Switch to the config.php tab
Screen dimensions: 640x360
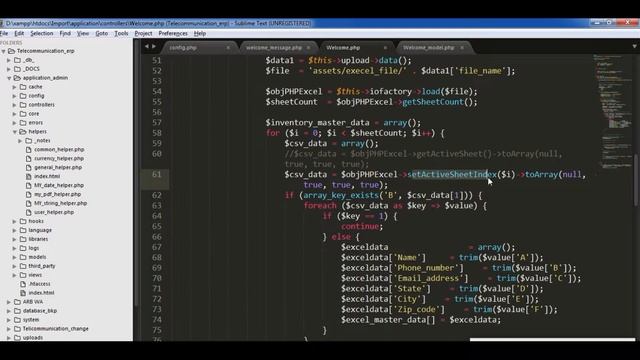pos(183,48)
